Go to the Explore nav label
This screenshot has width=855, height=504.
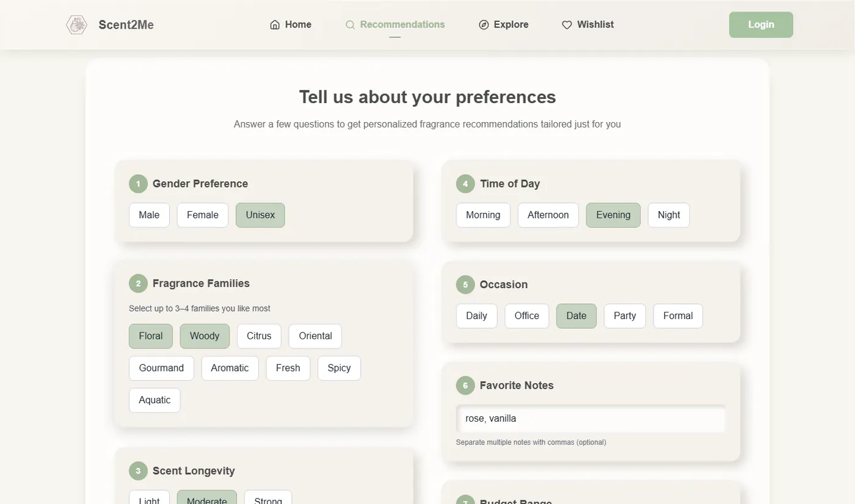pos(511,24)
